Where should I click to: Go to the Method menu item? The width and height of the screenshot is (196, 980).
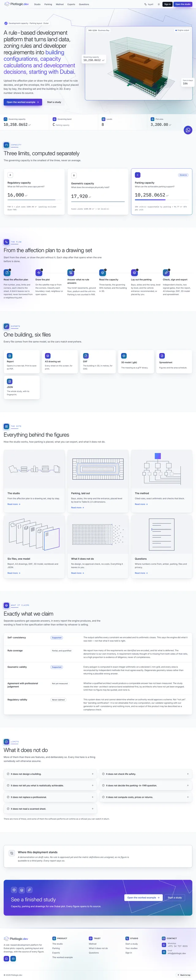60,4
